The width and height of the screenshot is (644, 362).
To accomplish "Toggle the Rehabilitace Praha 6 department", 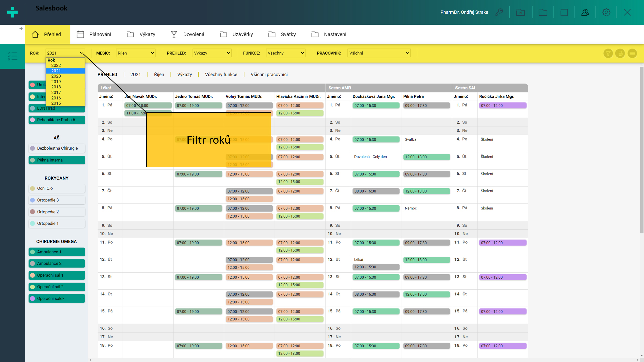I will [x=56, y=120].
